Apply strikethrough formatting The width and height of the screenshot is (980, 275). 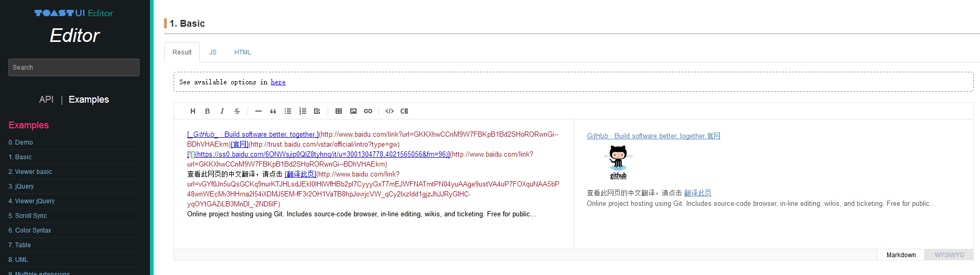pos(237,111)
